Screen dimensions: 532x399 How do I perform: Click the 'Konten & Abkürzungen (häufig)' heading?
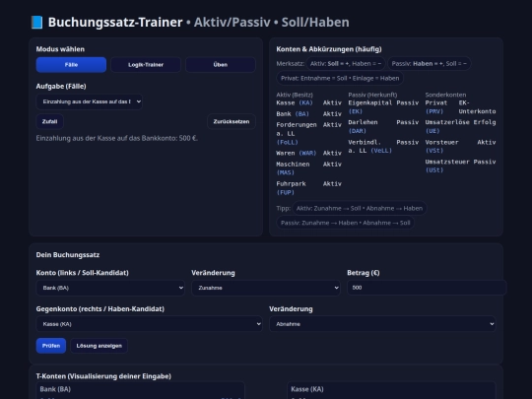329,49
